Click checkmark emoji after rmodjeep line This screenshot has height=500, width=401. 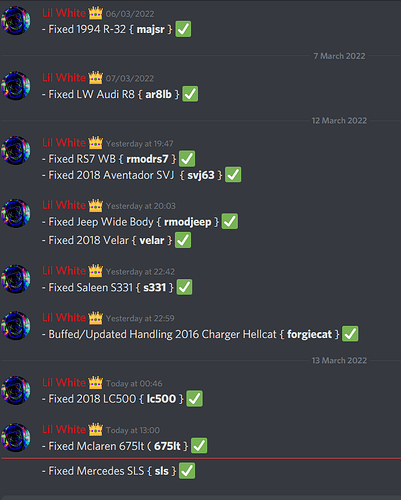click(230, 221)
